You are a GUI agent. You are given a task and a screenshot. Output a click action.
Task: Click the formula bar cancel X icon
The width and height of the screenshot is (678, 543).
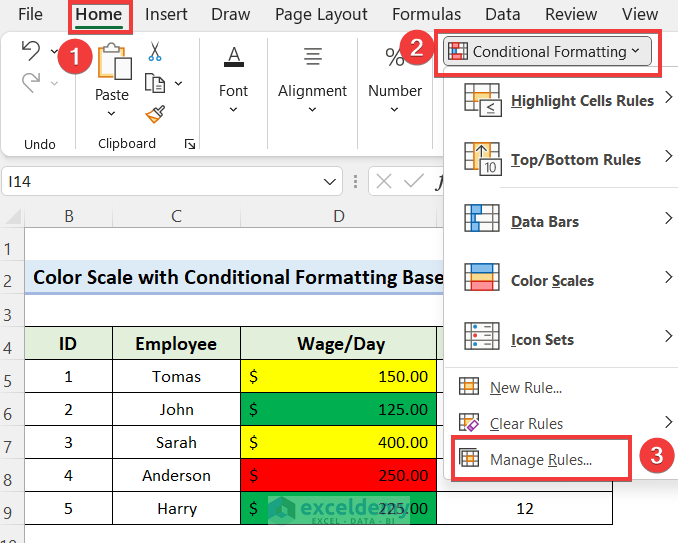click(384, 182)
